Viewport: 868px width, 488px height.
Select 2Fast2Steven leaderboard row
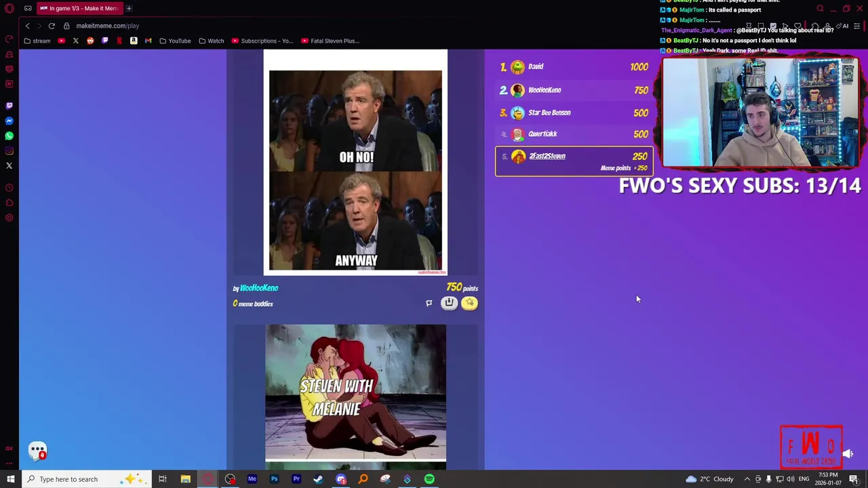574,161
